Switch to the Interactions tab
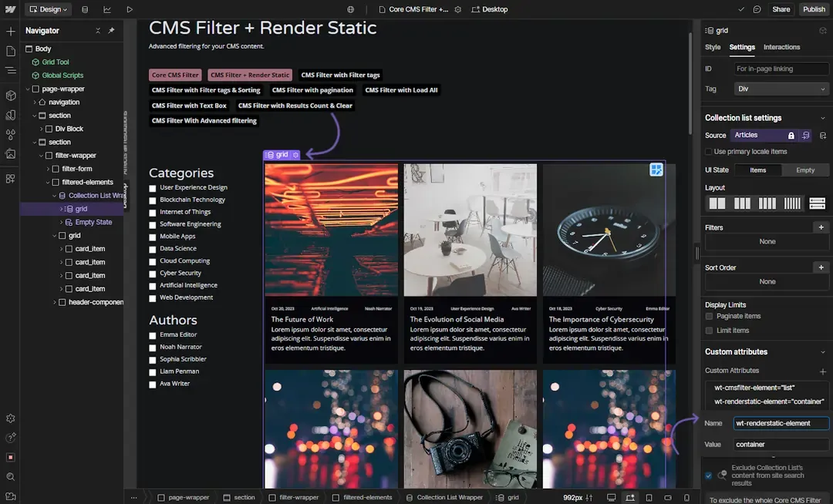 (x=781, y=47)
